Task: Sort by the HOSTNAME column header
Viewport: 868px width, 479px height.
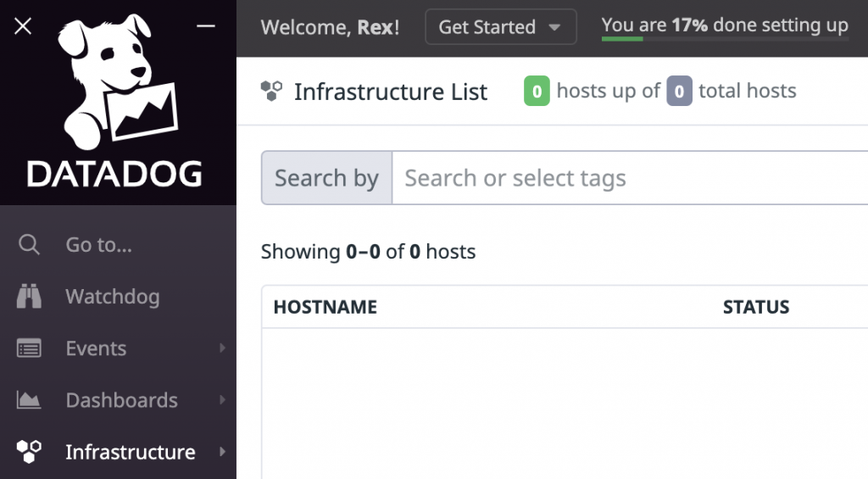Action: point(325,307)
